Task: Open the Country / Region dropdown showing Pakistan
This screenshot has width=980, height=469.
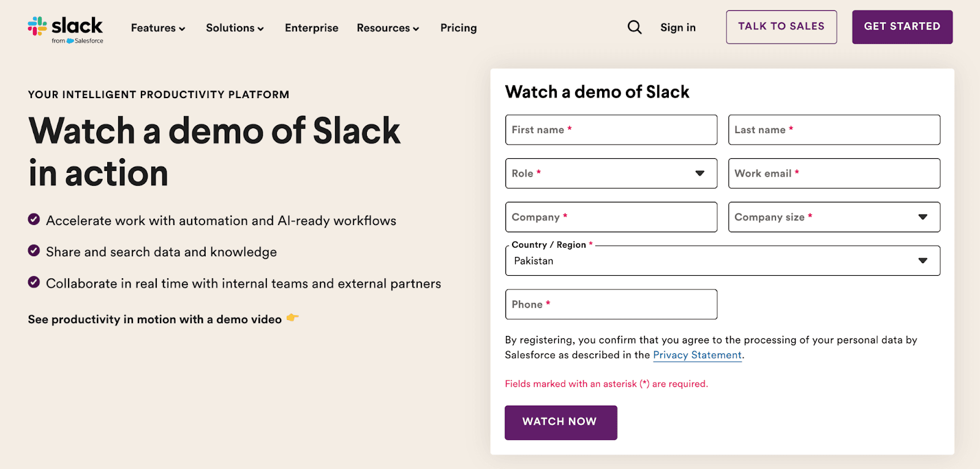Action: (x=723, y=261)
